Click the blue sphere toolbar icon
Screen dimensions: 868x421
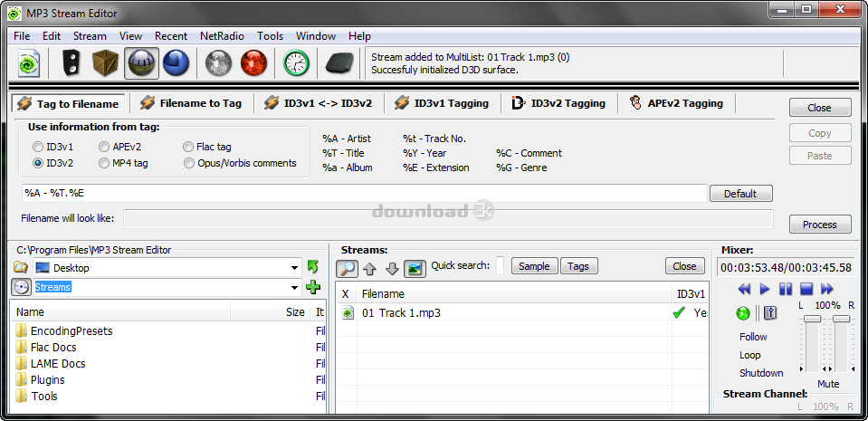click(176, 63)
